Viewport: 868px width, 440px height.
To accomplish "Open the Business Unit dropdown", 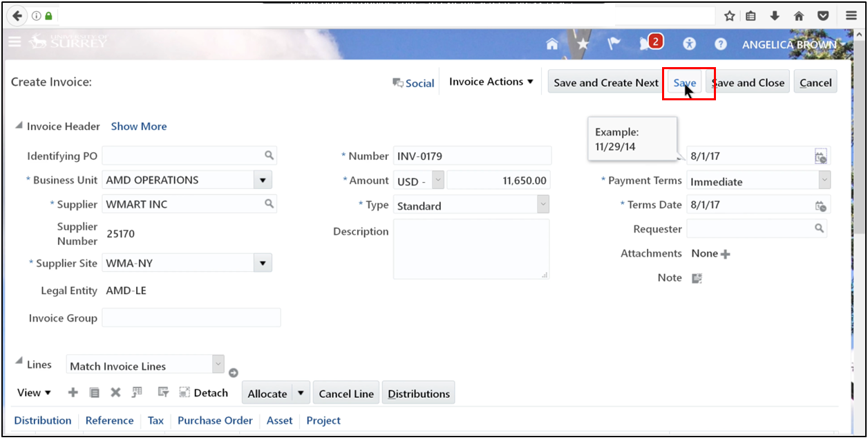I will tap(263, 179).
